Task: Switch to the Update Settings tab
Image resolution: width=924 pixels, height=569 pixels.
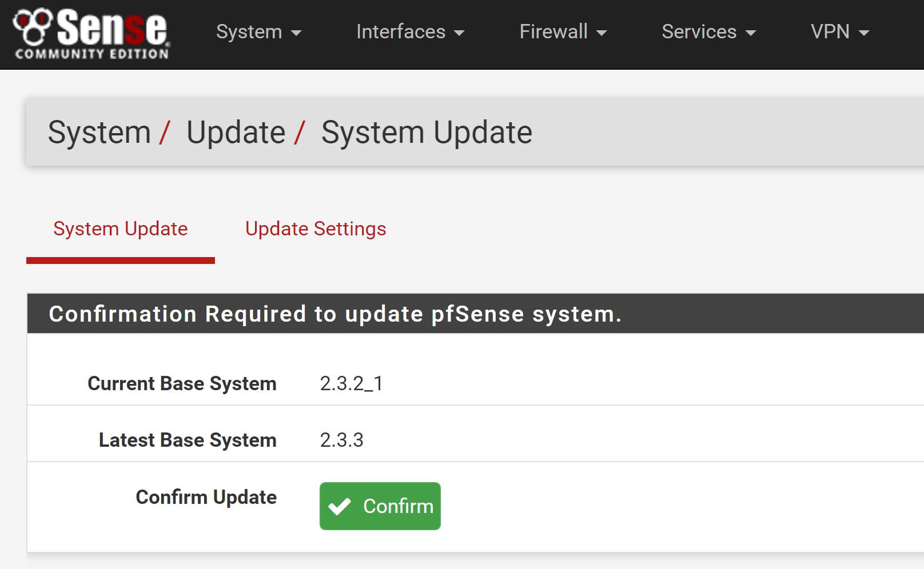Action: pyautogui.click(x=316, y=229)
